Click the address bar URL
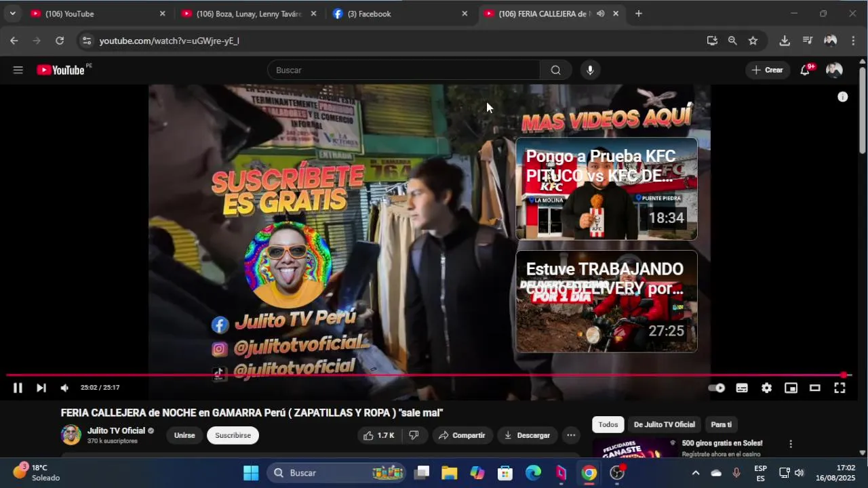 pos(170,41)
